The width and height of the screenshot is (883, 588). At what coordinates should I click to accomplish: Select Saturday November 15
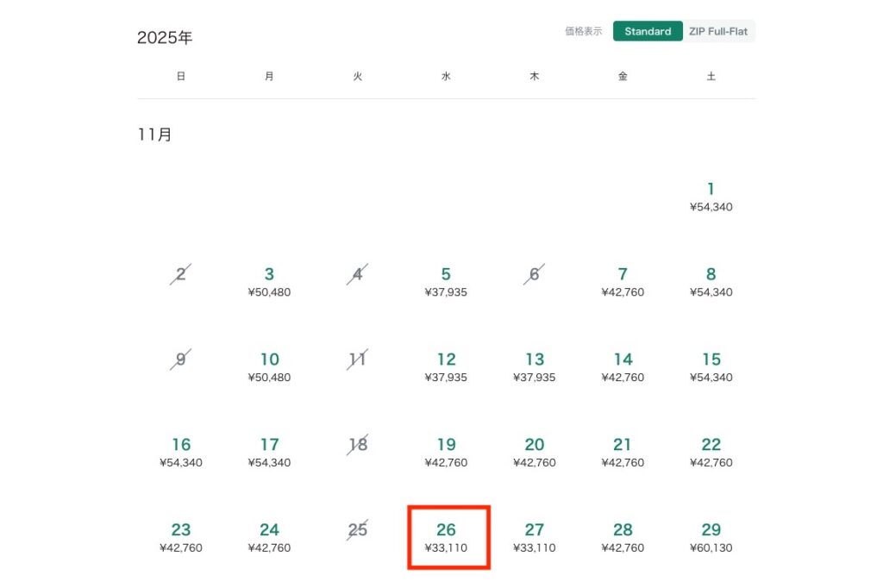tap(711, 367)
